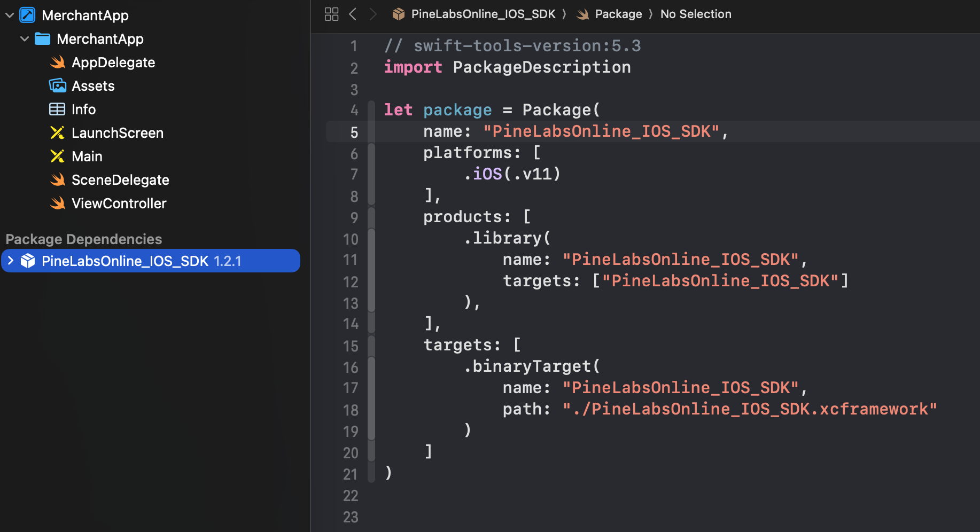
Task: Select the Info file
Action: [83, 109]
